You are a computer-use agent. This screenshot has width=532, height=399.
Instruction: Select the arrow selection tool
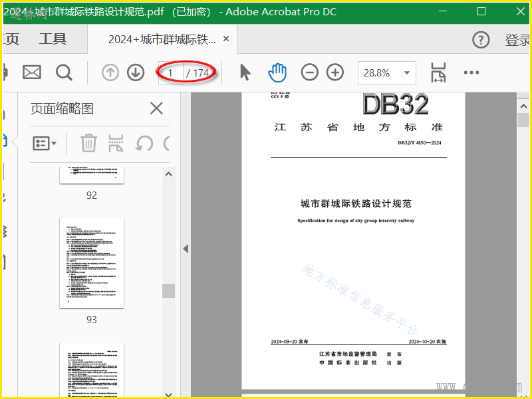(x=245, y=72)
